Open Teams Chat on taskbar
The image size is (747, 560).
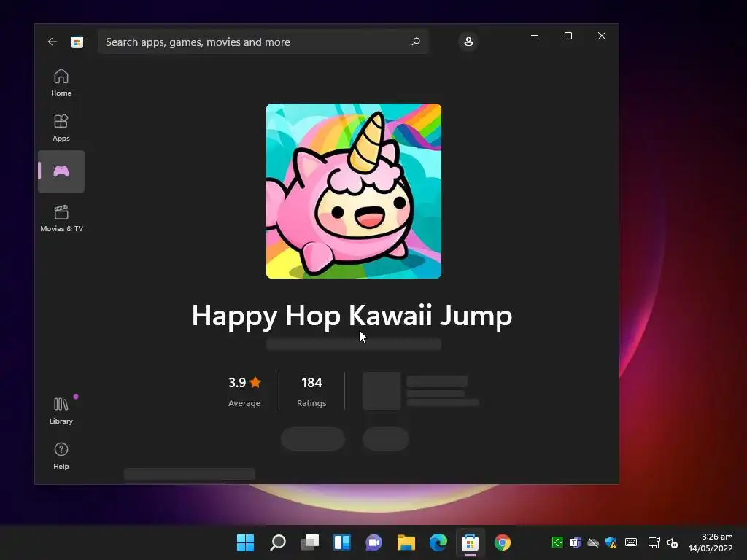(x=374, y=542)
